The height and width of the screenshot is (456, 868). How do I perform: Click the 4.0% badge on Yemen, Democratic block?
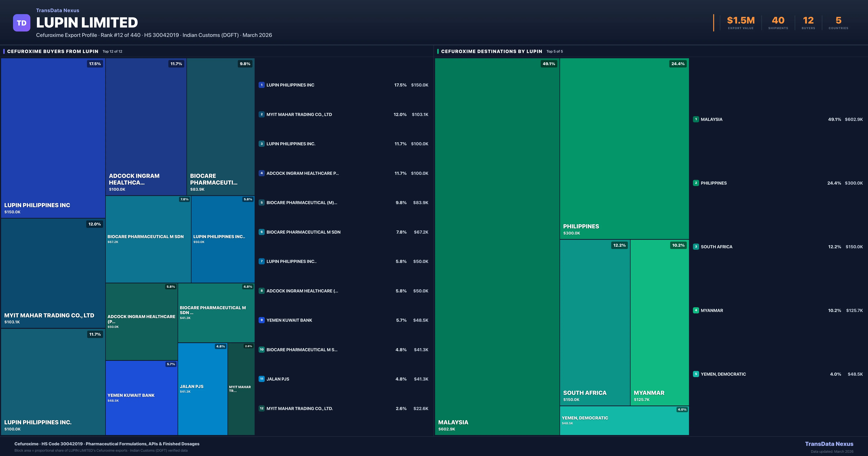682,409
